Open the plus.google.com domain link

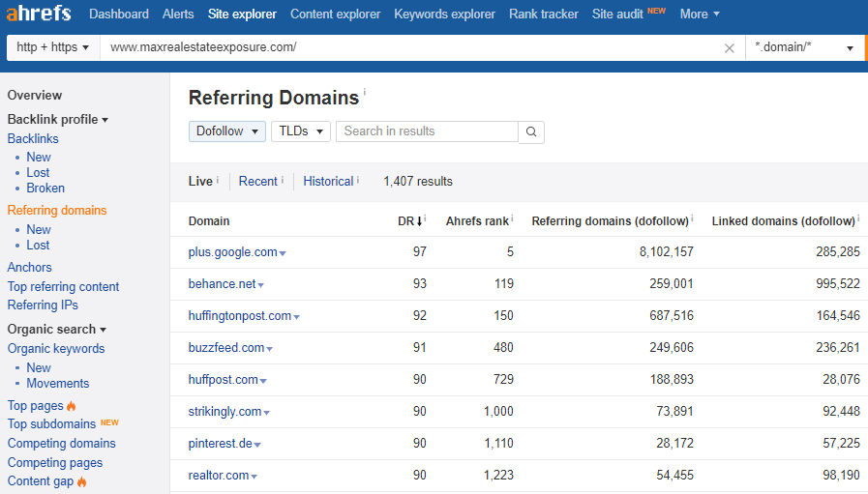pyautogui.click(x=232, y=252)
